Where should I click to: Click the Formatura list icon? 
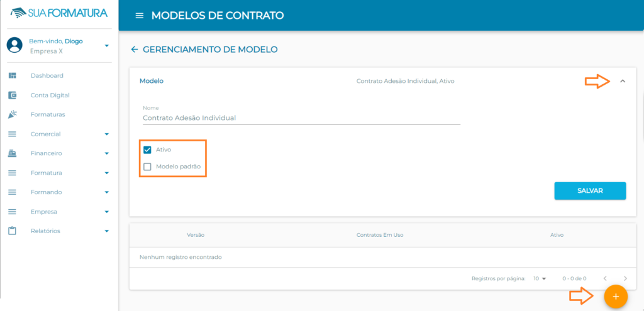coord(13,173)
